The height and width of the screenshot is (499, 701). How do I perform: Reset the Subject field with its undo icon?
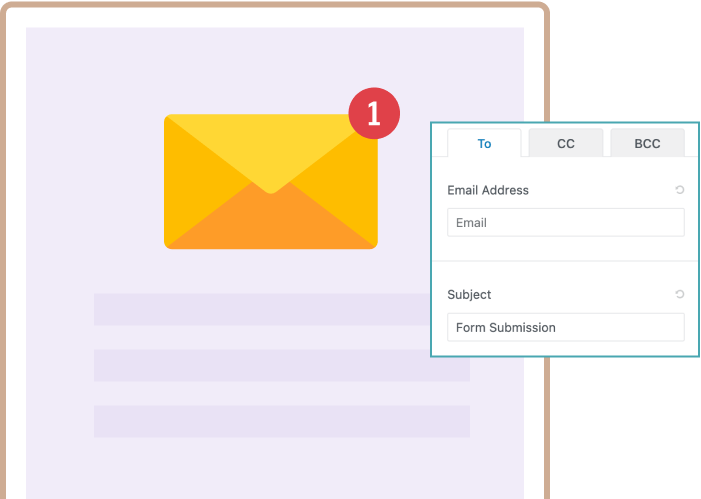680,295
